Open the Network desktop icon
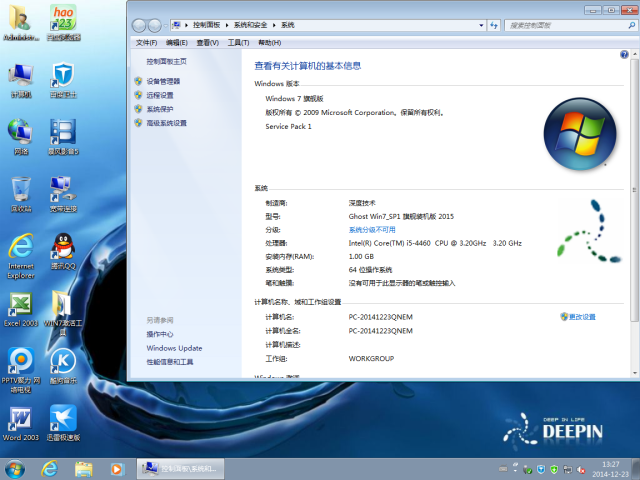Screen dimensions: 640x480 coord(21,137)
